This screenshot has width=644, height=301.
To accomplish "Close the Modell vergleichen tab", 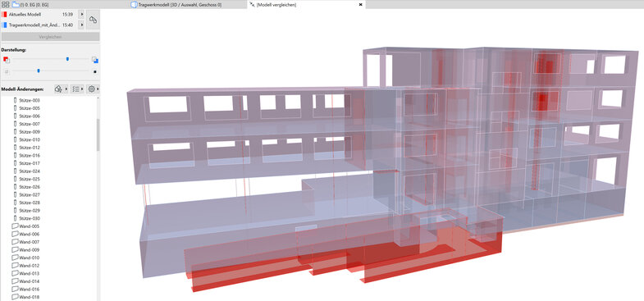I will point(361,5).
